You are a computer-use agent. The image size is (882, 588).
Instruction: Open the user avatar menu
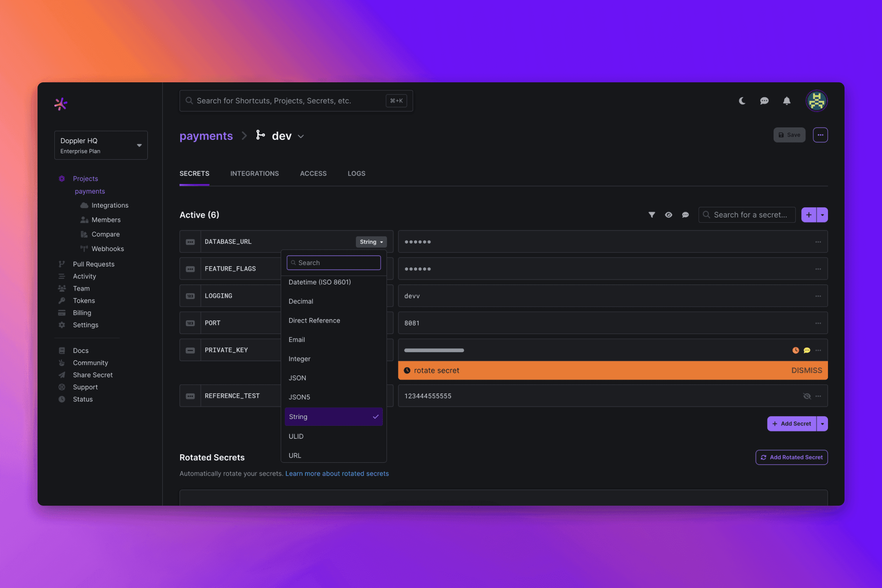click(816, 101)
